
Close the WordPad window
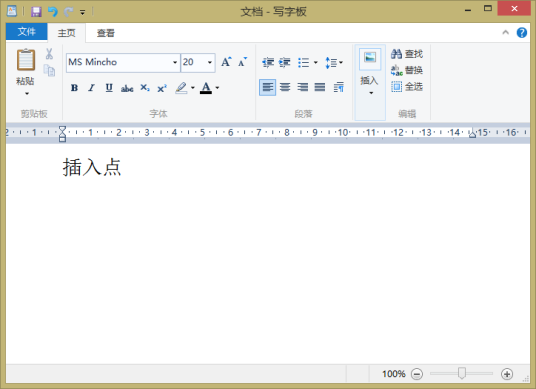(514, 9)
